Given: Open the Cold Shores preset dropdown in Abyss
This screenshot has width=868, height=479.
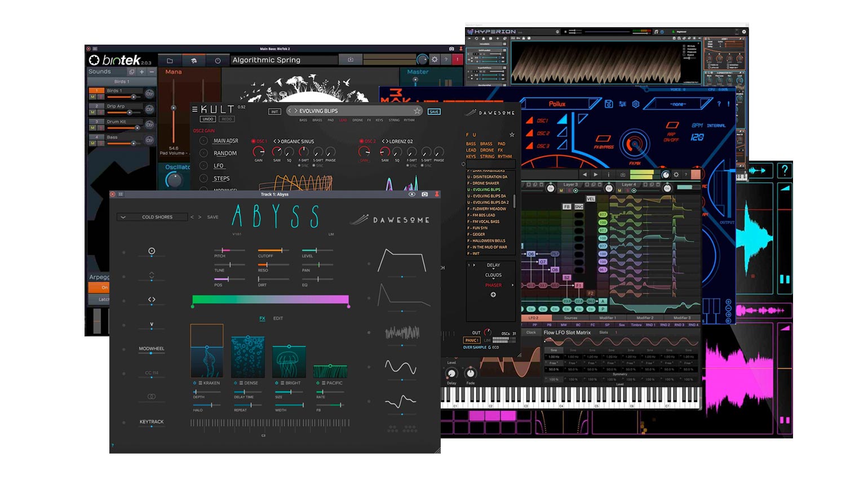Looking at the screenshot, I should (x=152, y=217).
